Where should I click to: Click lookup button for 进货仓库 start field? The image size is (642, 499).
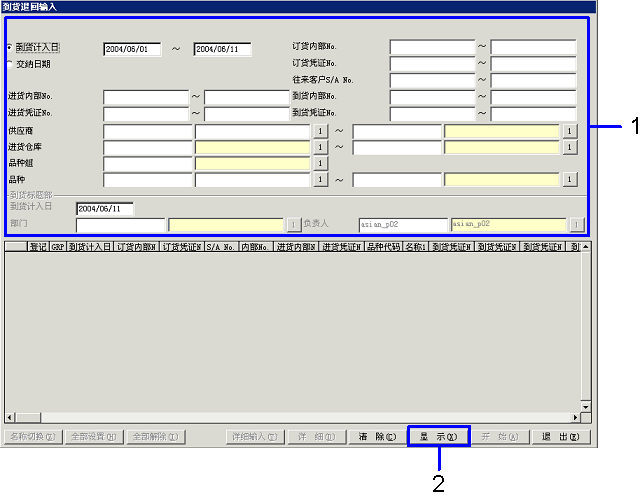[321, 147]
